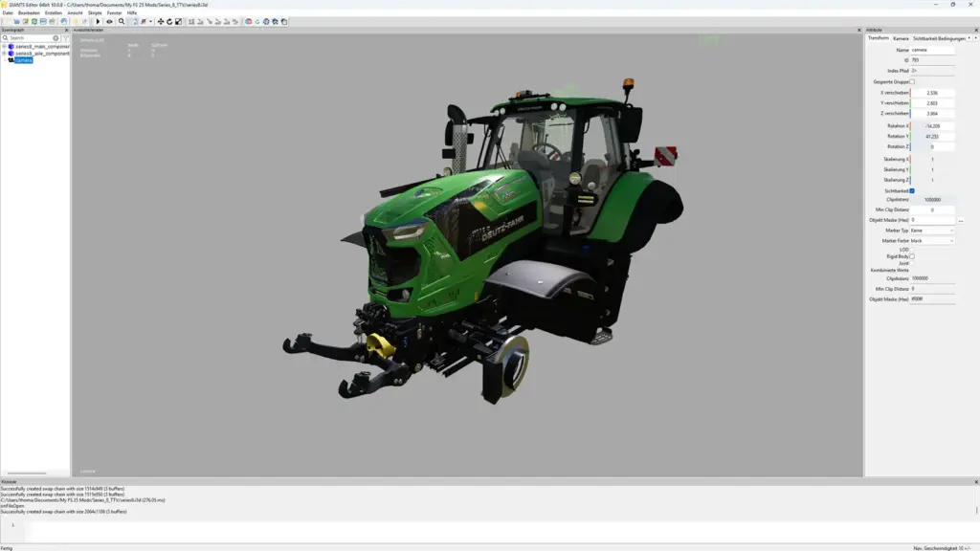This screenshot has height=551, width=980.
Task: Select the Rotate tool icon
Action: coord(169,21)
